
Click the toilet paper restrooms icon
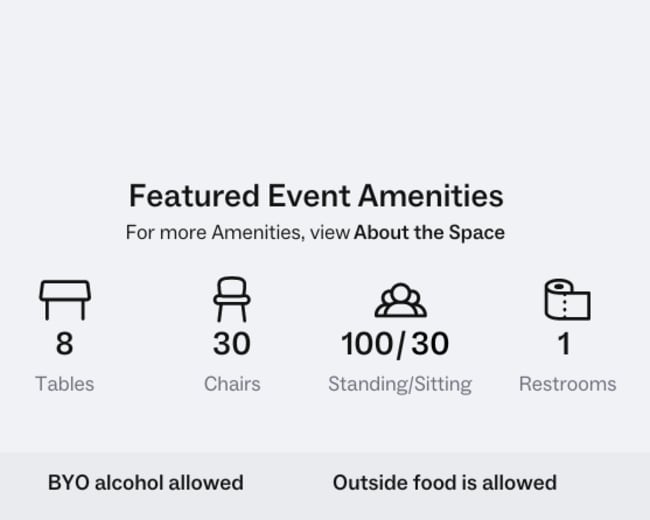[x=568, y=299]
